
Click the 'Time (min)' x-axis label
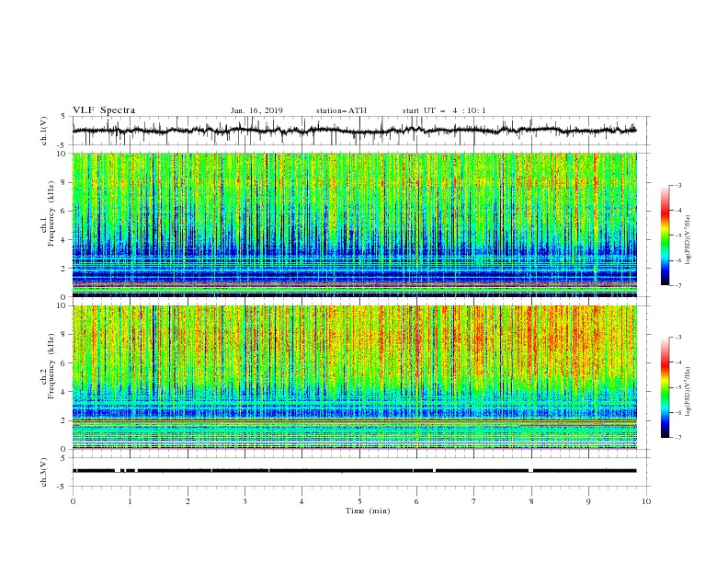pyautogui.click(x=368, y=511)
